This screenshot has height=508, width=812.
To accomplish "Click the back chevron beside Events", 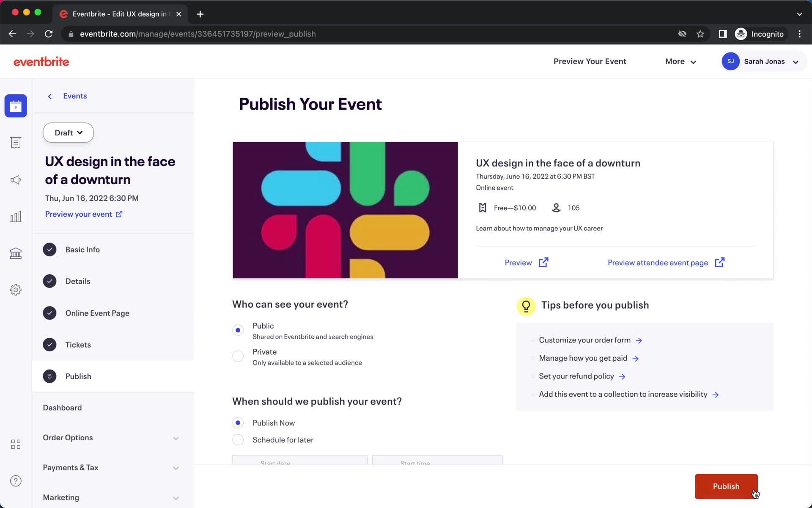I will point(50,96).
